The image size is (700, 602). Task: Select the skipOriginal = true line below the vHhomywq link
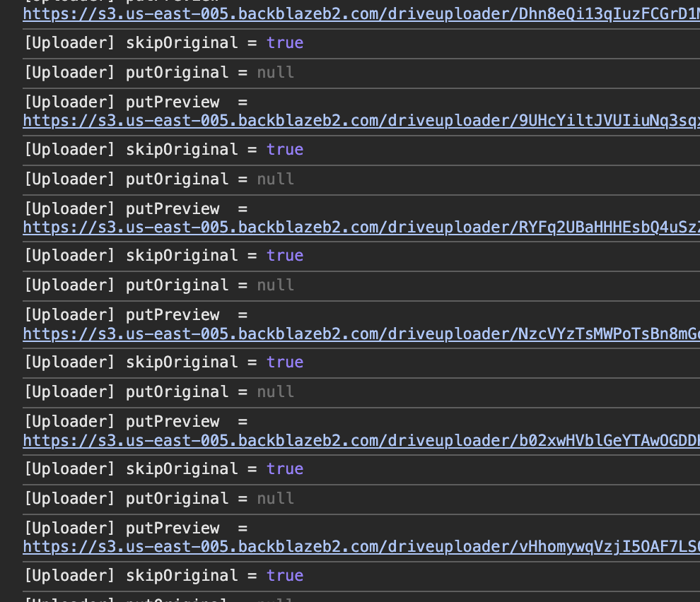pos(164,576)
